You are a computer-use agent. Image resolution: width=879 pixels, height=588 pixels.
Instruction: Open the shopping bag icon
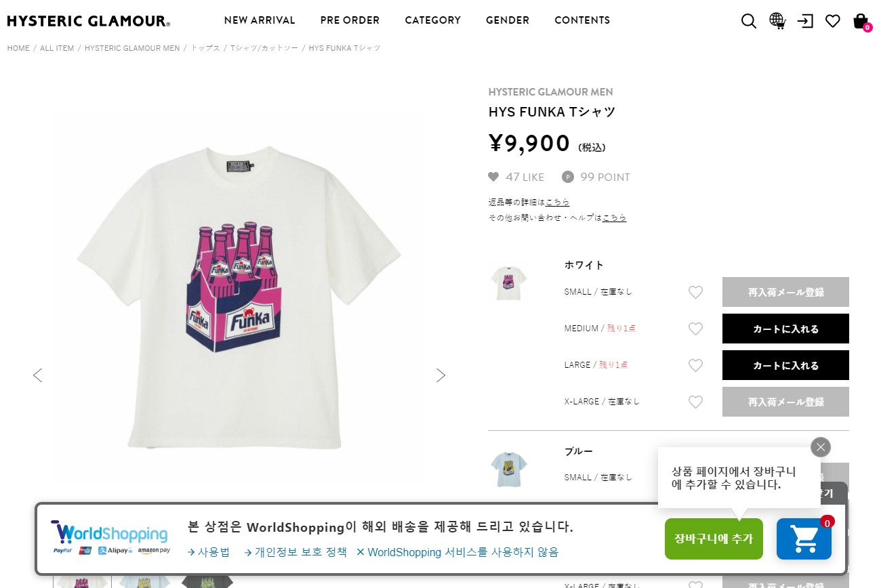[861, 21]
